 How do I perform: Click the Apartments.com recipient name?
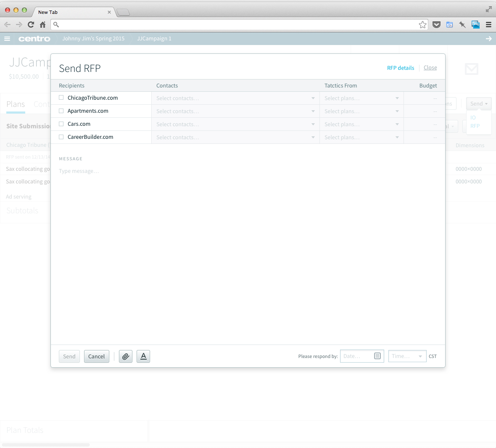point(88,111)
